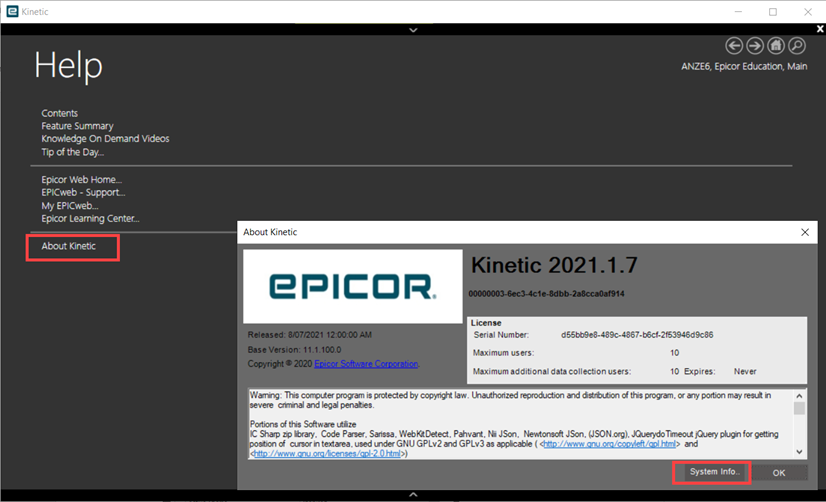Open Epicor Learning Center
This screenshot has height=502, width=826.
(90, 219)
